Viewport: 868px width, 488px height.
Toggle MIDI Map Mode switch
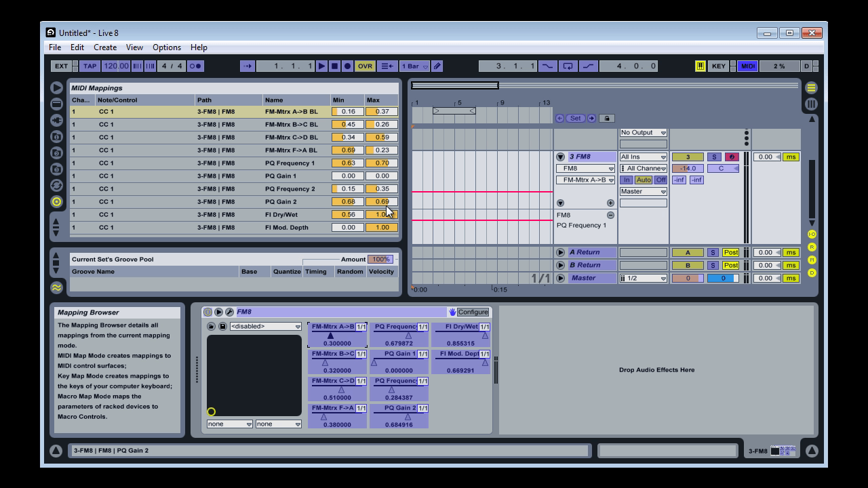coord(747,66)
